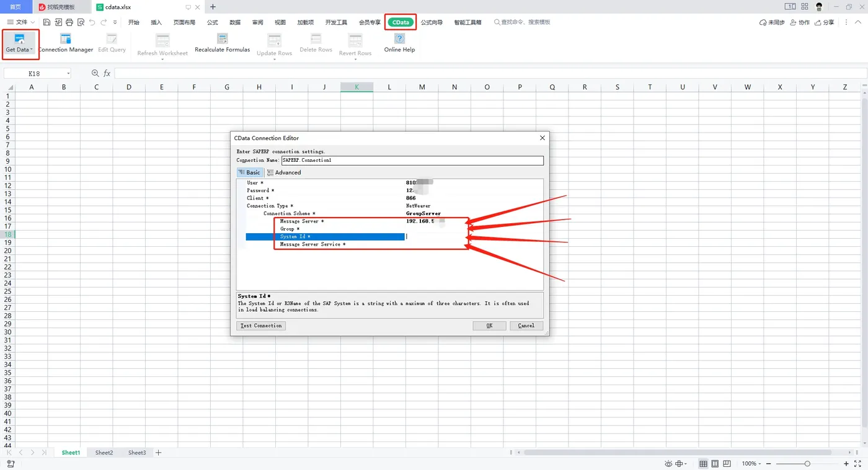Select the Basic tab in Connection Editor

250,172
